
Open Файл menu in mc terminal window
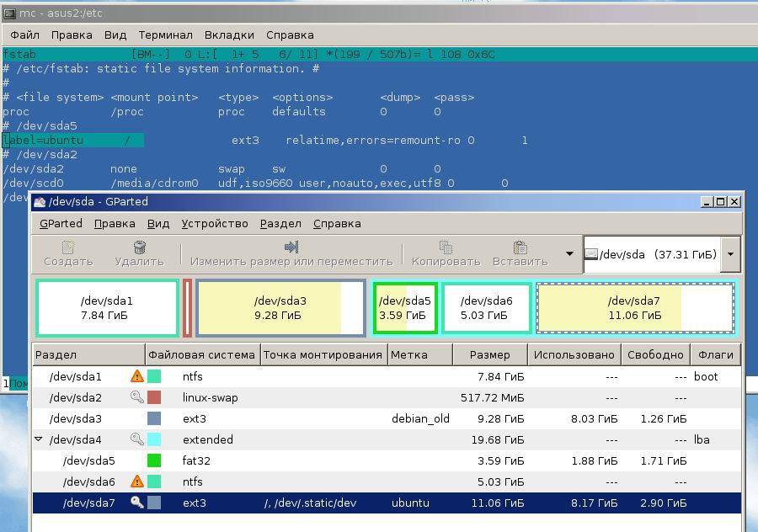24,35
